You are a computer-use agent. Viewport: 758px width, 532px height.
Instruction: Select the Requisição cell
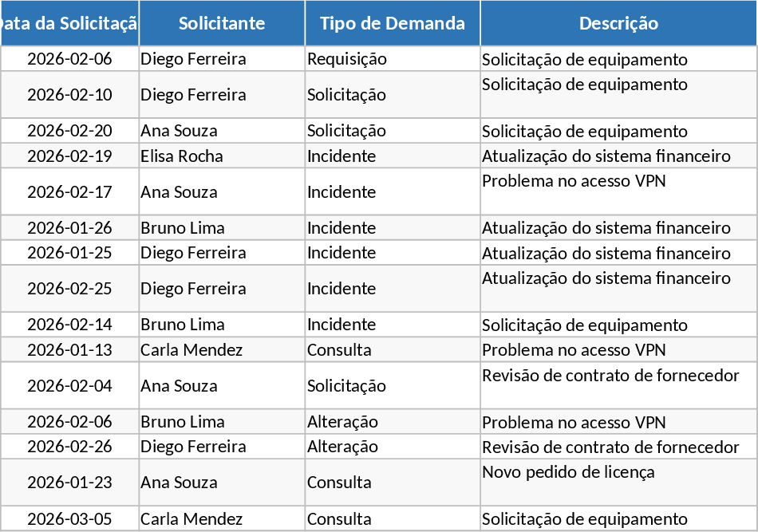(x=347, y=59)
